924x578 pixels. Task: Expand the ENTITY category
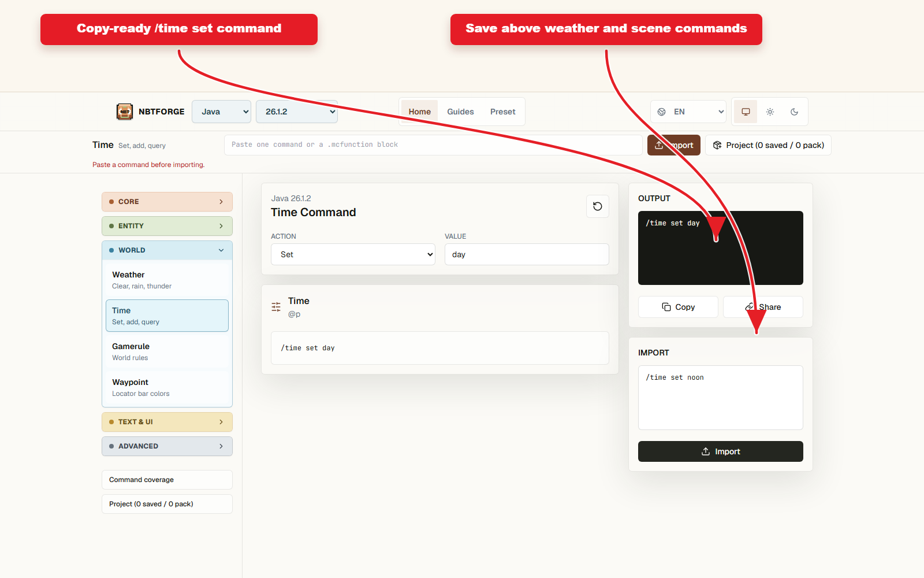coord(167,226)
